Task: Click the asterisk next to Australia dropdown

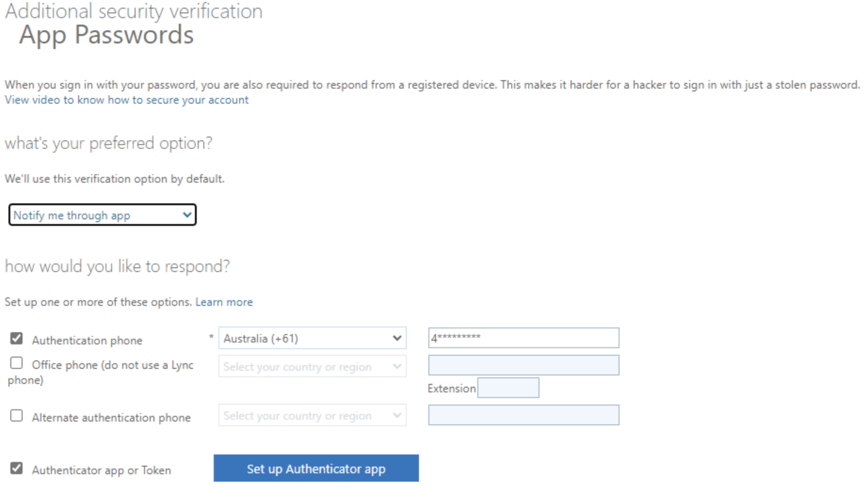Action: tap(210, 338)
